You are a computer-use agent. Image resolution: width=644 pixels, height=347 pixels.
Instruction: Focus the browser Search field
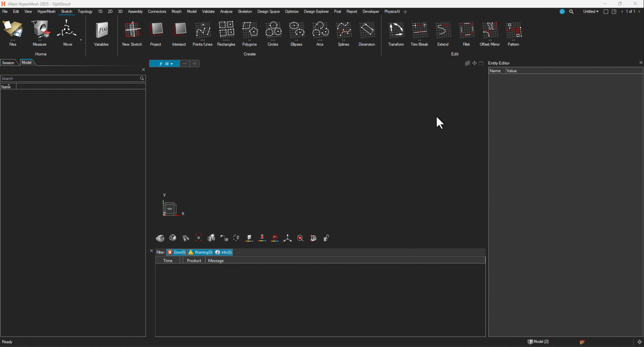[x=73, y=79]
